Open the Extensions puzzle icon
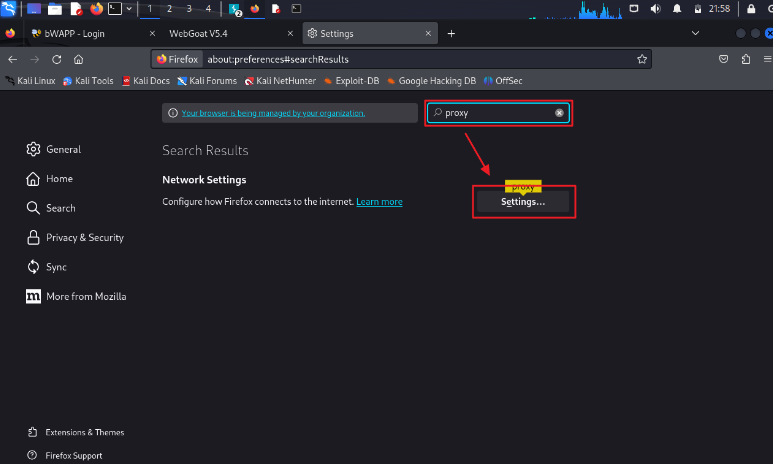The image size is (773, 464). click(x=745, y=60)
